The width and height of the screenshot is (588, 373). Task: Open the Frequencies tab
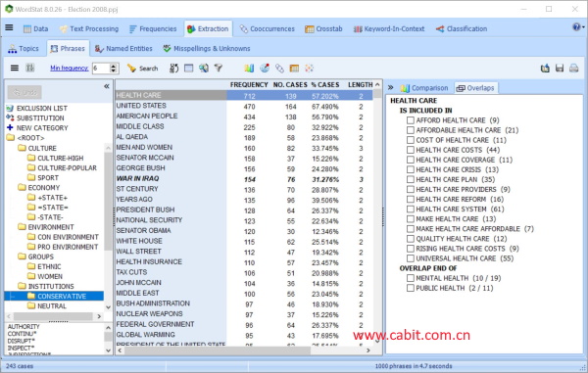coord(153,28)
